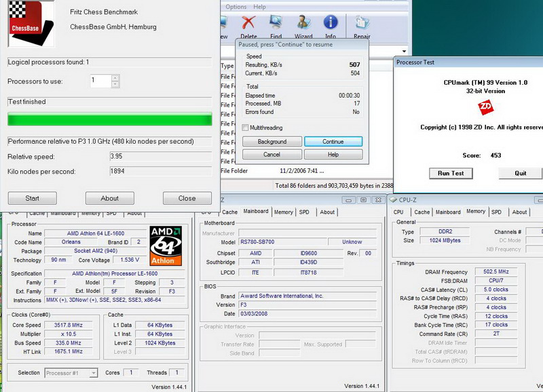Screen dimensions: 543x392
Task: Click the AMD Athlon 64 logo
Action: coord(166,246)
